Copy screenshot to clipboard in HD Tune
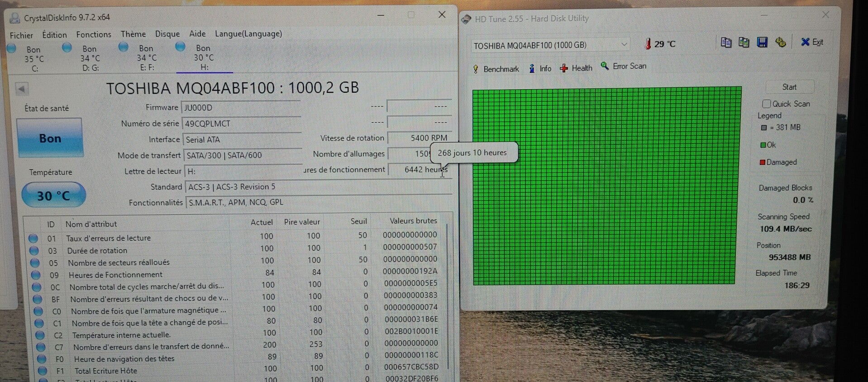This screenshot has width=868, height=382. click(x=744, y=43)
